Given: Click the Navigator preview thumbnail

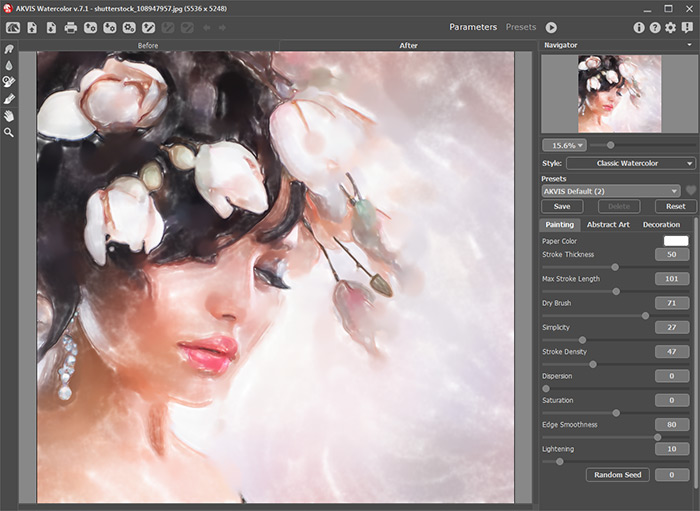Looking at the screenshot, I should point(619,94).
